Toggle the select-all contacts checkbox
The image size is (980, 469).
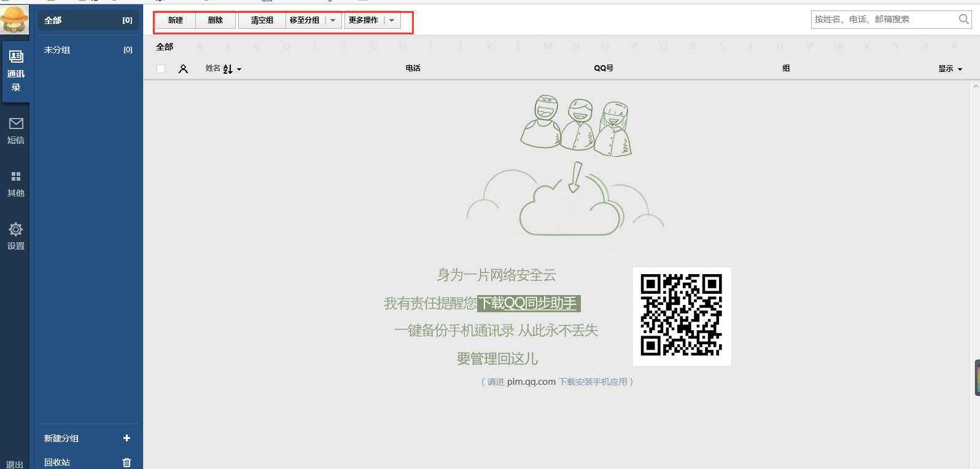(x=161, y=69)
